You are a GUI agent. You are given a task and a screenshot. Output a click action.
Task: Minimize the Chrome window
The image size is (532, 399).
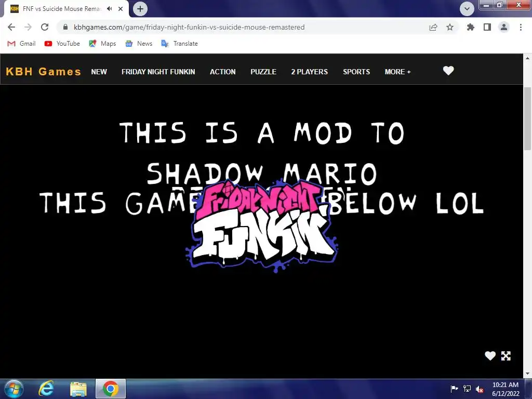486,5
